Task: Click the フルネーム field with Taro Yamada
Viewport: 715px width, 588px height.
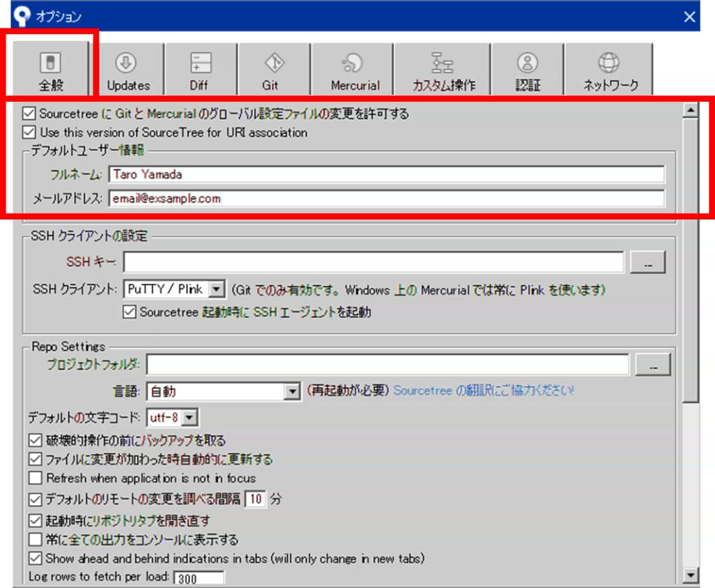Action: click(x=386, y=174)
